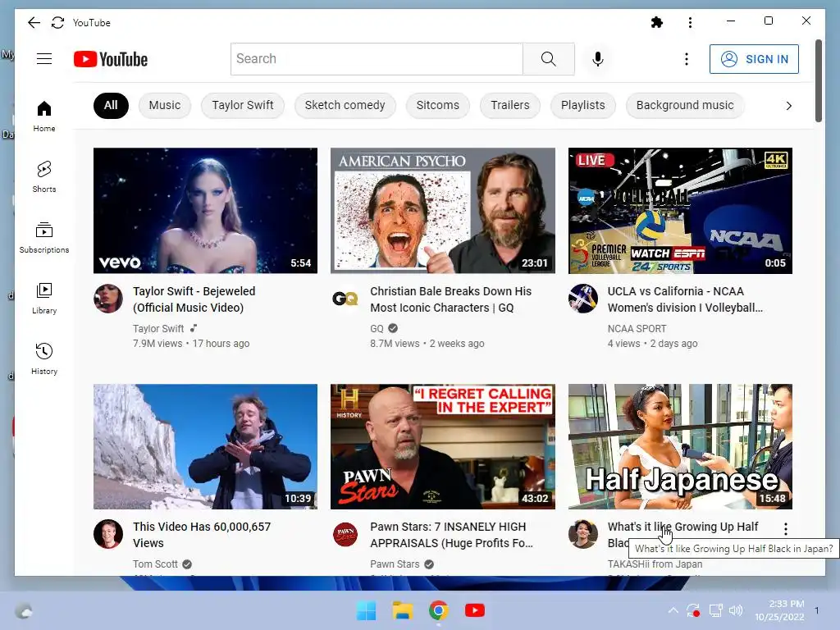The image size is (840, 630).
Task: Open NCAA SPORT channel avatar
Action: (583, 299)
